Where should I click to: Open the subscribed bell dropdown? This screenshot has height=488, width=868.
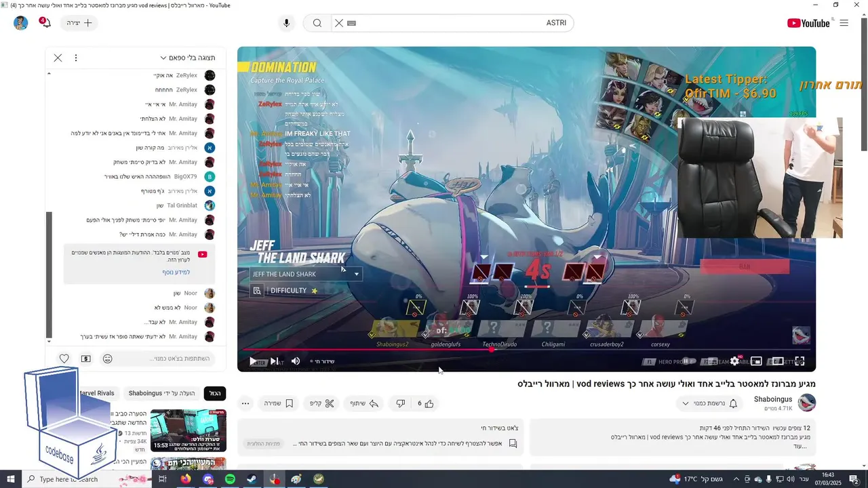[x=710, y=403]
